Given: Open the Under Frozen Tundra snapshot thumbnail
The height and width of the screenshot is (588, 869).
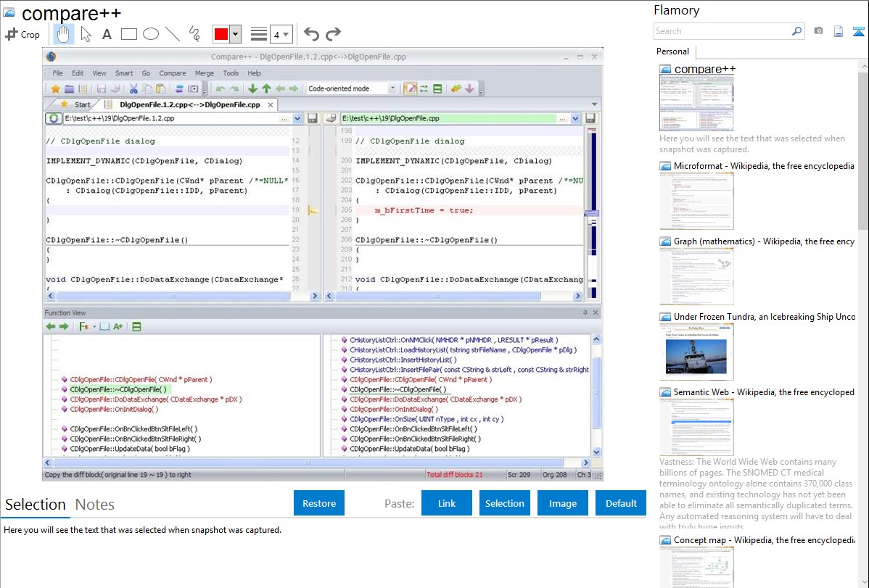Looking at the screenshot, I should pos(696,352).
